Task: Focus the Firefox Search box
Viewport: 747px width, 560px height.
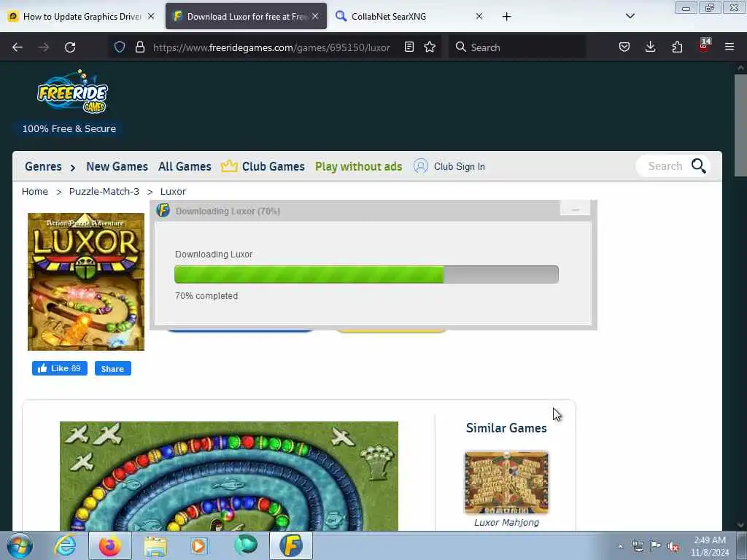Action: tap(517, 47)
